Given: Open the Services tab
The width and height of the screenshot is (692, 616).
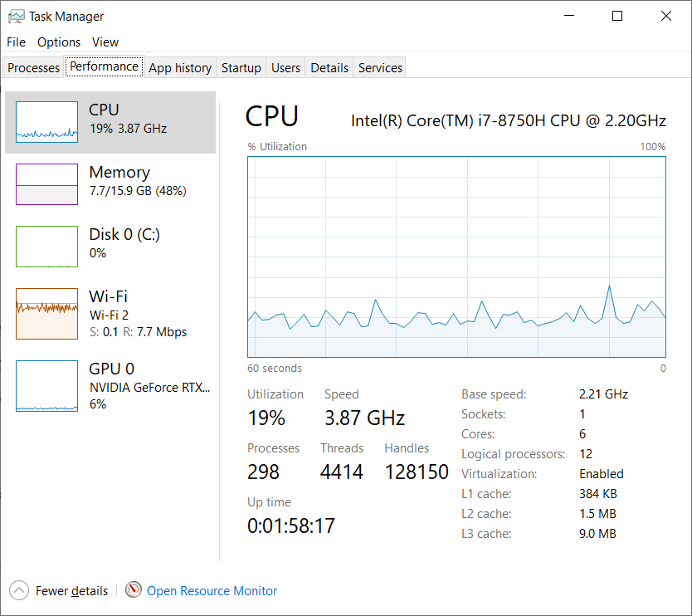Looking at the screenshot, I should 380,67.
